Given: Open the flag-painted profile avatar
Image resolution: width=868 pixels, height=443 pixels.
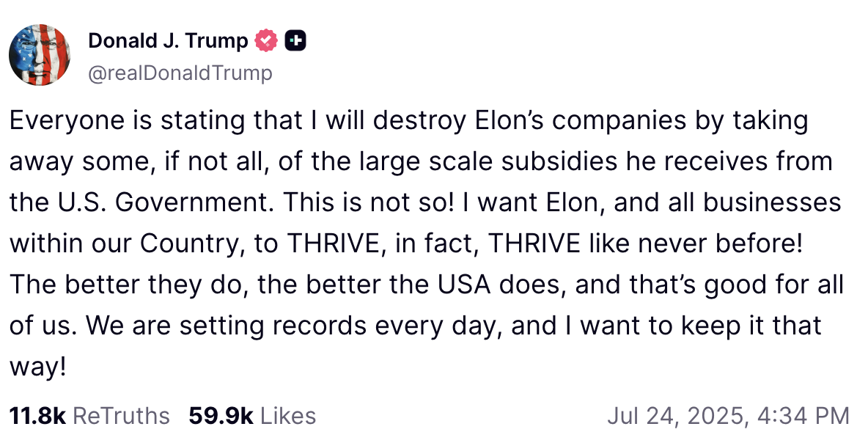Looking at the screenshot, I should tap(40, 55).
